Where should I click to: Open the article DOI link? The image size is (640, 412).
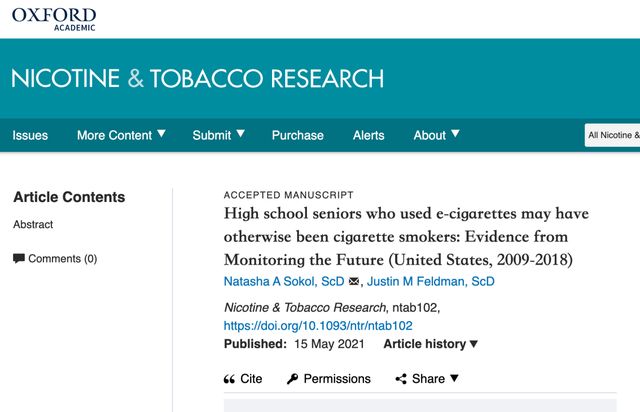coord(318,326)
